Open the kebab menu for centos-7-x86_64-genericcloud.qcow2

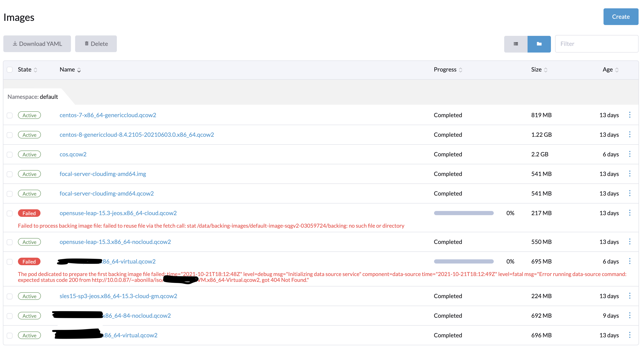click(630, 115)
